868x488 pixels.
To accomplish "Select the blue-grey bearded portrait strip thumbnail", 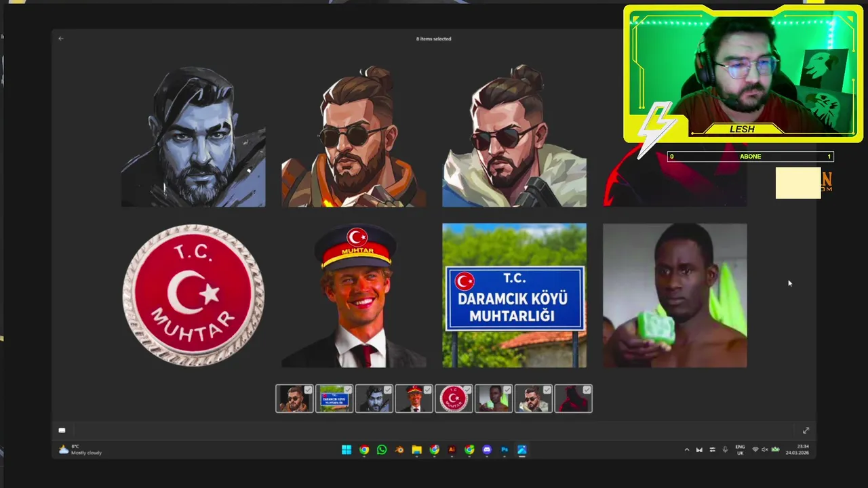I will [x=374, y=399].
